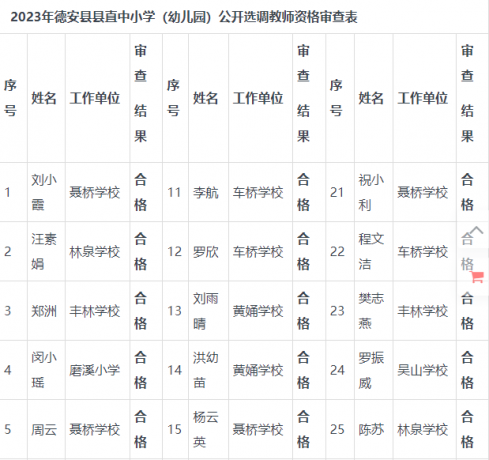Open the red shopping cart icon

click(477, 277)
